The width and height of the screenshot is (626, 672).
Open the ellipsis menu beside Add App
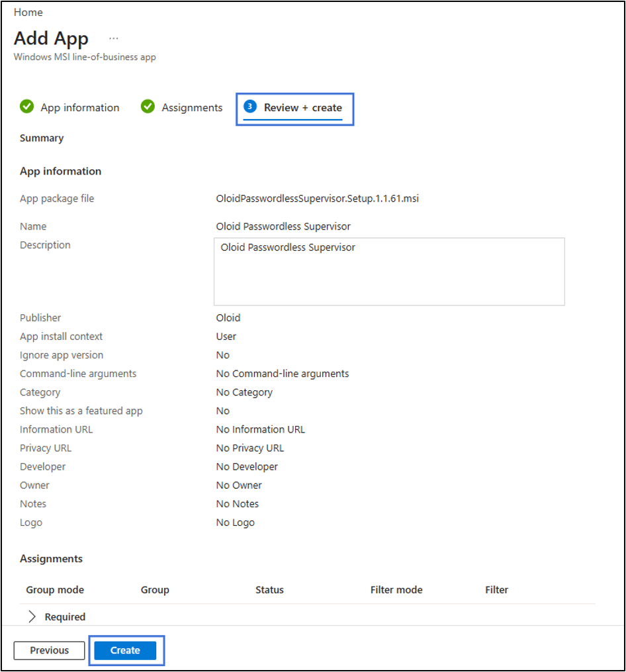tap(114, 38)
